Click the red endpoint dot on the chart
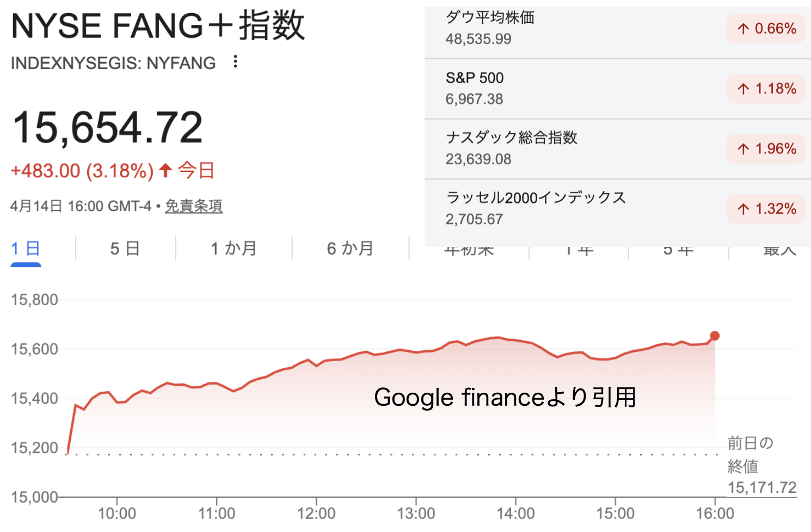Viewport: 811px width, 532px height. click(x=715, y=336)
